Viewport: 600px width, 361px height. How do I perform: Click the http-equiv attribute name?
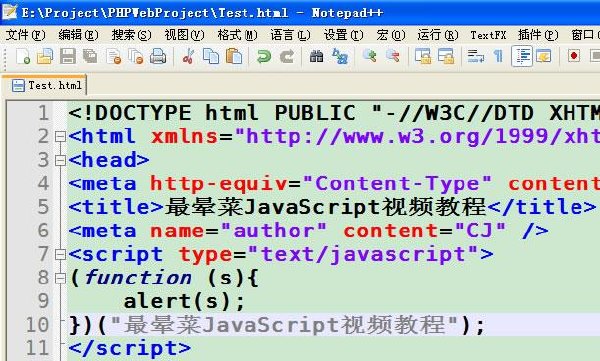(x=218, y=184)
